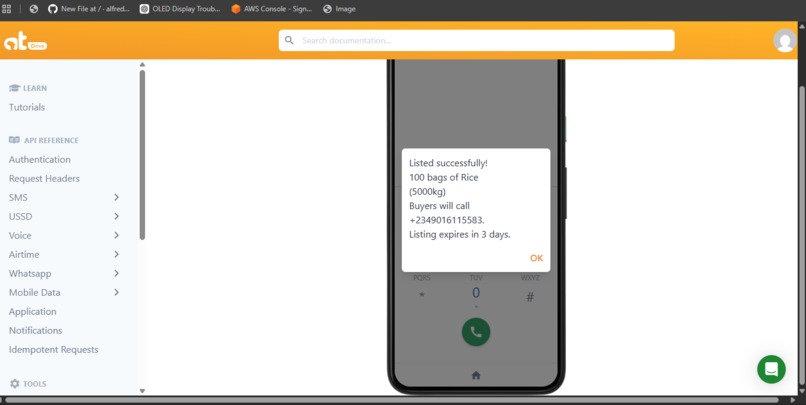Click the LEARN section heading
This screenshot has width=806, height=405.
35,88
